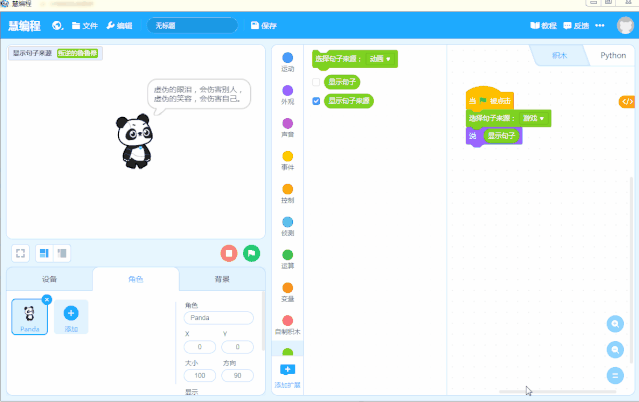Viewport: 639px width, 402px height.
Task: Click the user avatar icon
Action: 625,26
